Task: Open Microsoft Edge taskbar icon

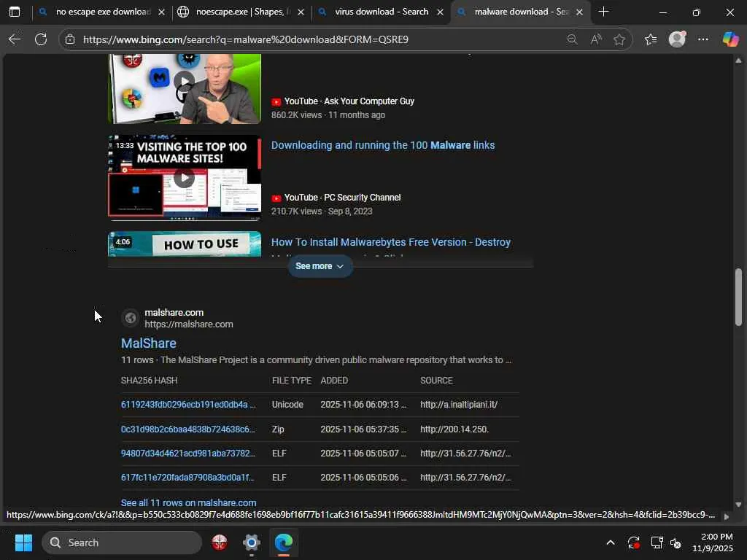Action: 284,542
